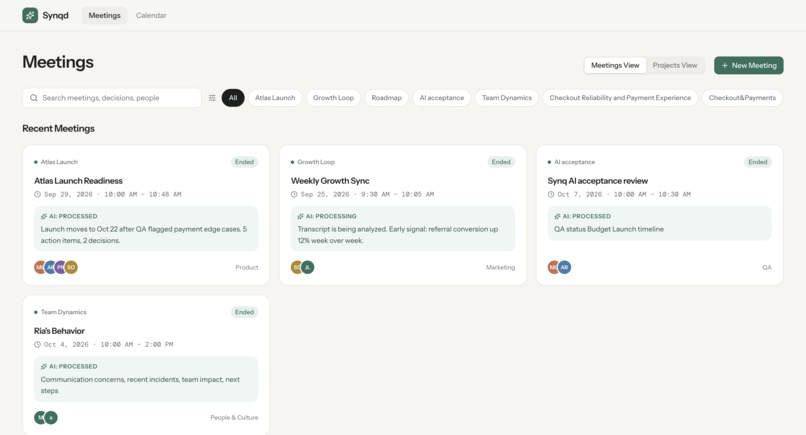Filter by Checkout&Payments chip
The height and width of the screenshot is (435, 806).
pyautogui.click(x=742, y=98)
